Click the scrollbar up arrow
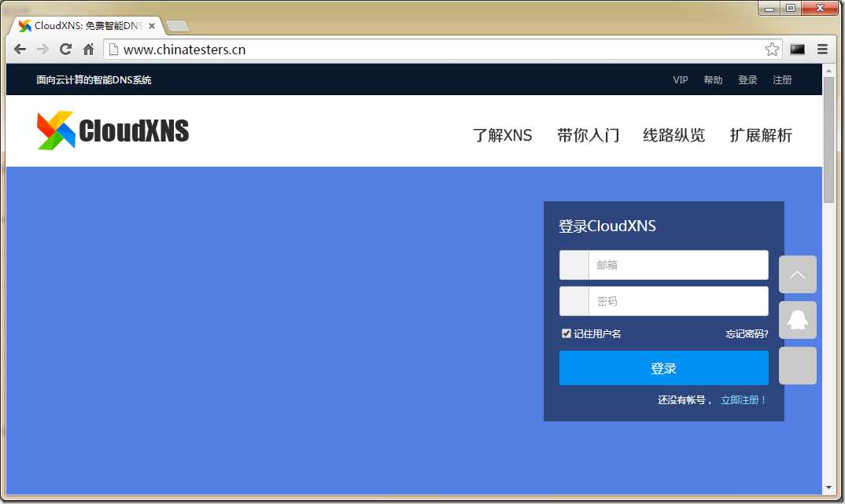Viewport: 845px width, 504px height. pyautogui.click(x=828, y=71)
